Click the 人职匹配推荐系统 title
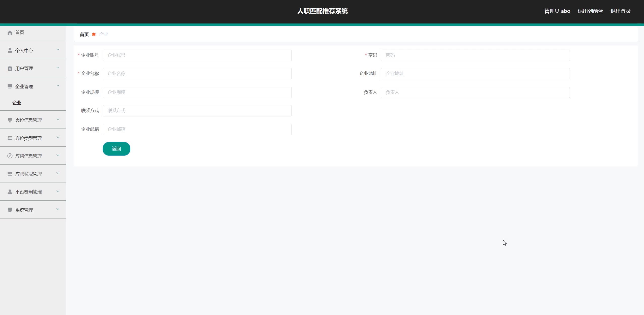The height and width of the screenshot is (315, 644). (322, 11)
